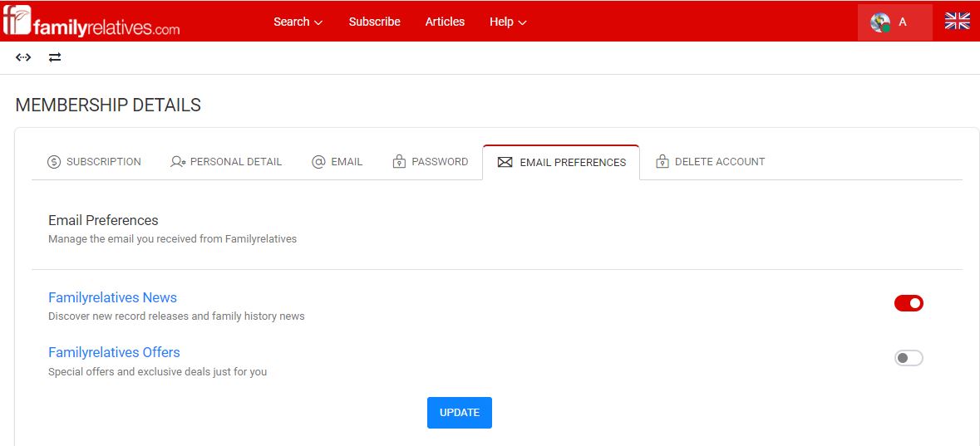Screen dimensions: 980x446
Task: Click the swap arrows icon
Action: tap(55, 57)
